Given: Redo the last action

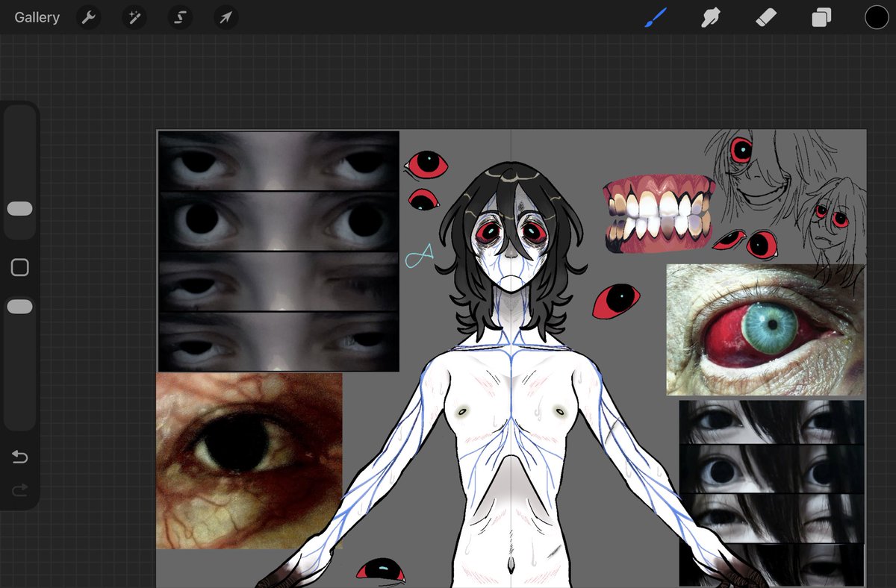Looking at the screenshot, I should [x=20, y=490].
